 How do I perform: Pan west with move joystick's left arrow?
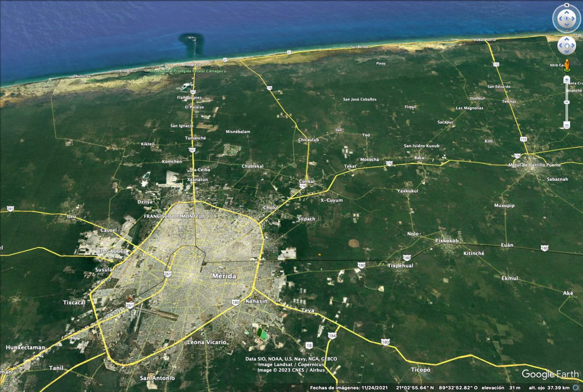tap(560, 46)
